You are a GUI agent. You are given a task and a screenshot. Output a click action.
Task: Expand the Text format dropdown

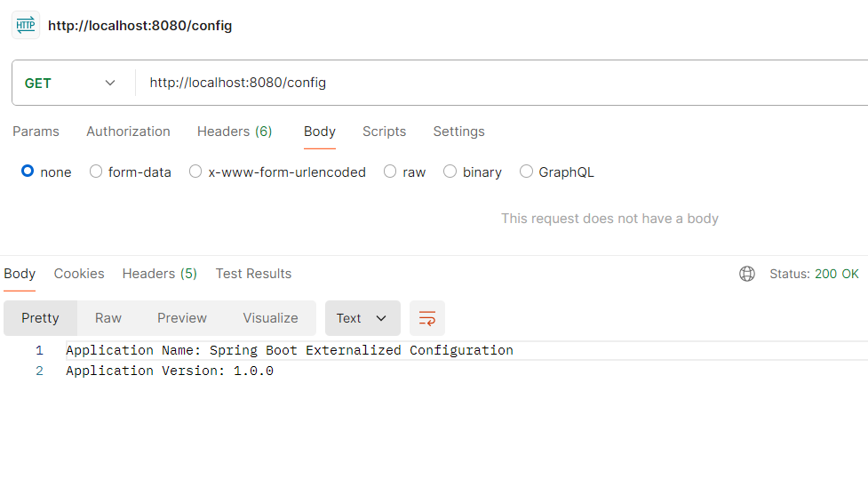click(x=362, y=318)
